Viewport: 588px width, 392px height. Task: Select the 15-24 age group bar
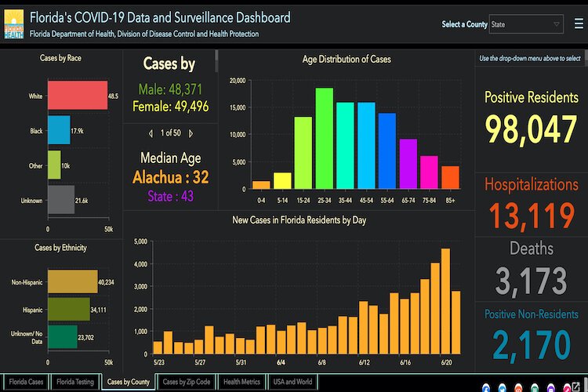pyautogui.click(x=303, y=153)
